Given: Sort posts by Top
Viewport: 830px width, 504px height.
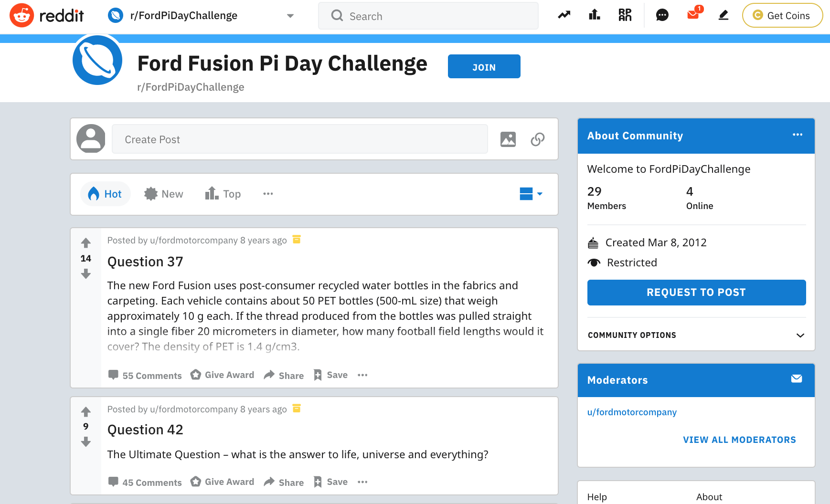Looking at the screenshot, I should 223,194.
